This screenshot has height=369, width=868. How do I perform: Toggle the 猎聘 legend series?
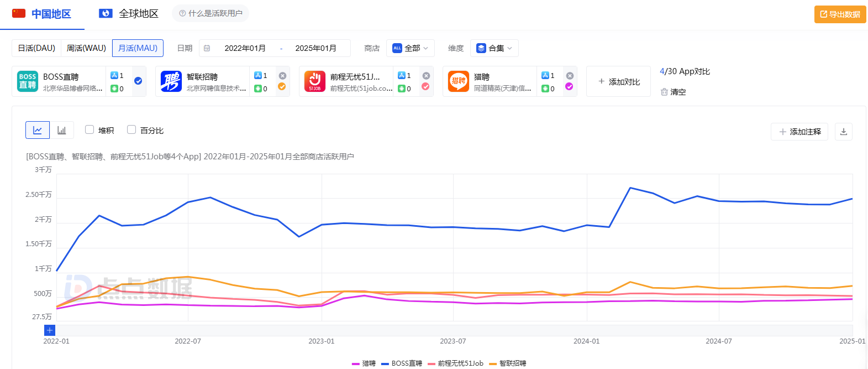364,363
